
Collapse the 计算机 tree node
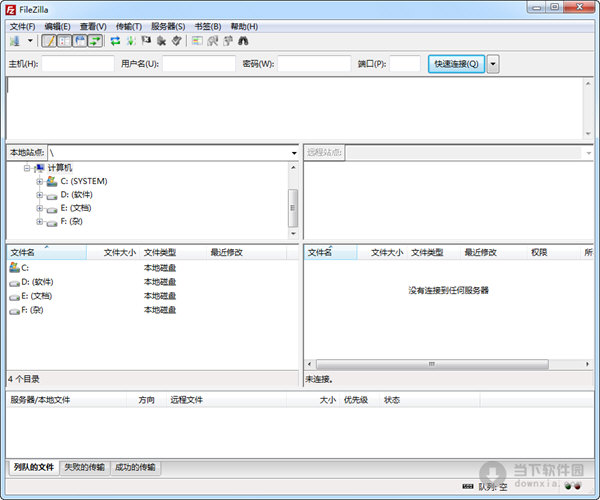point(27,168)
